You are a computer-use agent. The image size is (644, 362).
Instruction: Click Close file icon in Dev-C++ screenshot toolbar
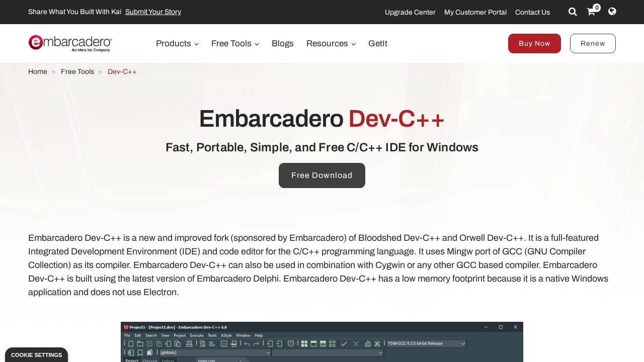point(168,343)
